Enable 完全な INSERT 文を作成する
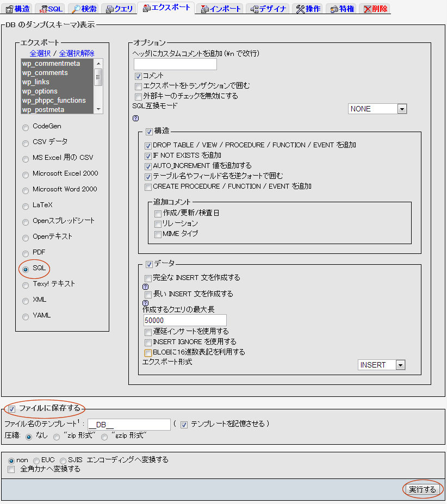 tap(148, 278)
